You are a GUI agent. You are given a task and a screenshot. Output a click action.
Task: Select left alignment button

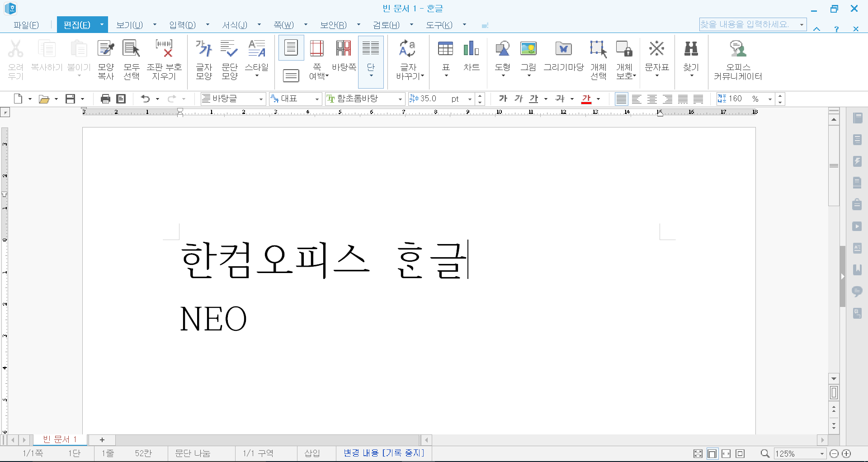[x=637, y=99]
